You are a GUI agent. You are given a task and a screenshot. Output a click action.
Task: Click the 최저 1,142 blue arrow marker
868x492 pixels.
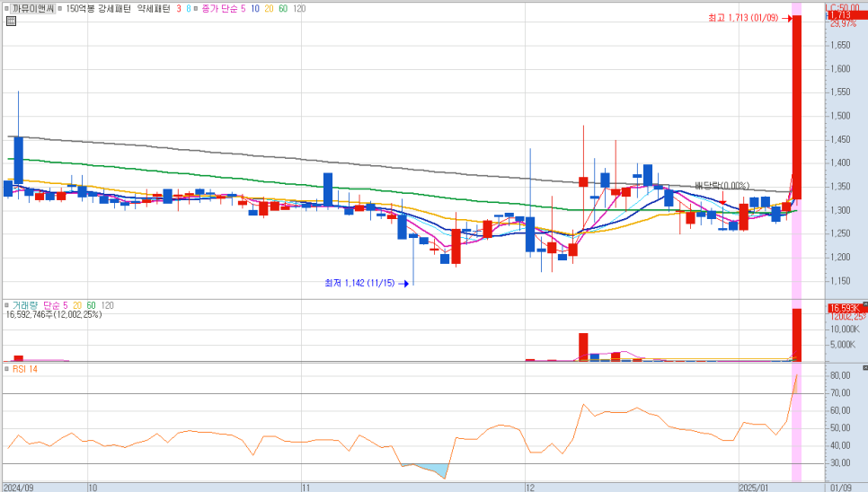point(403,284)
